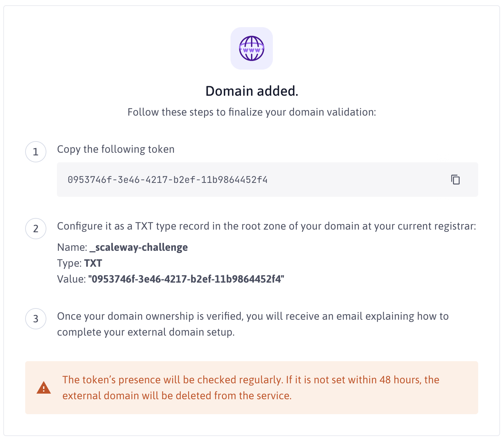The image size is (504, 440).
Task: Click the "Follow these steps" subtitle text
Action: (252, 112)
